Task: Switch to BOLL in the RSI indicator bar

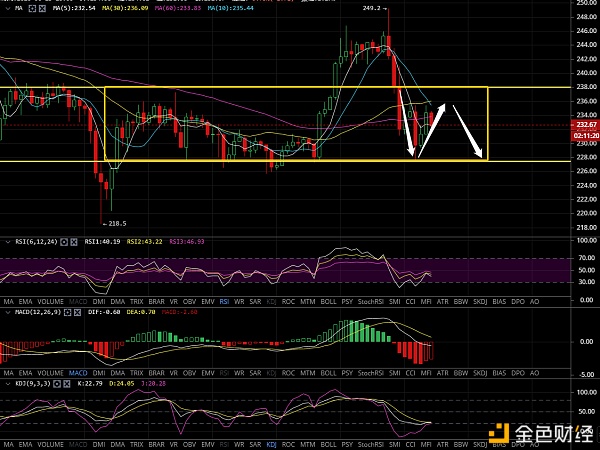Action: tap(329, 299)
